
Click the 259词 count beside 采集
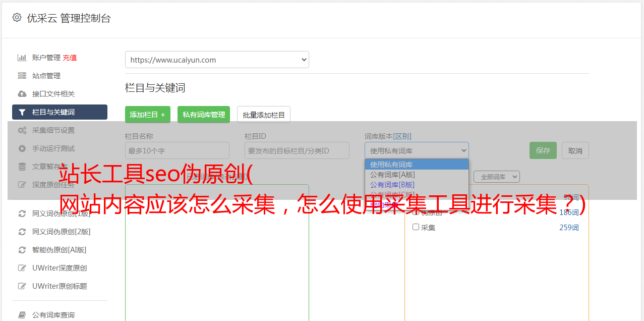(569, 228)
